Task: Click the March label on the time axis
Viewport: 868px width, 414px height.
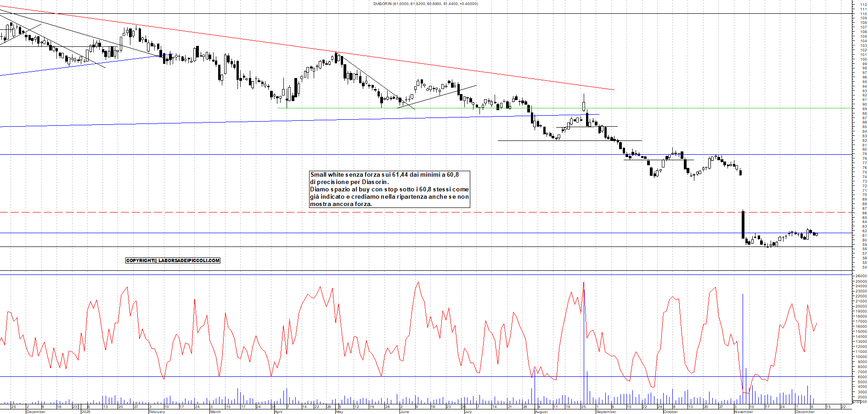Action: [x=215, y=412]
